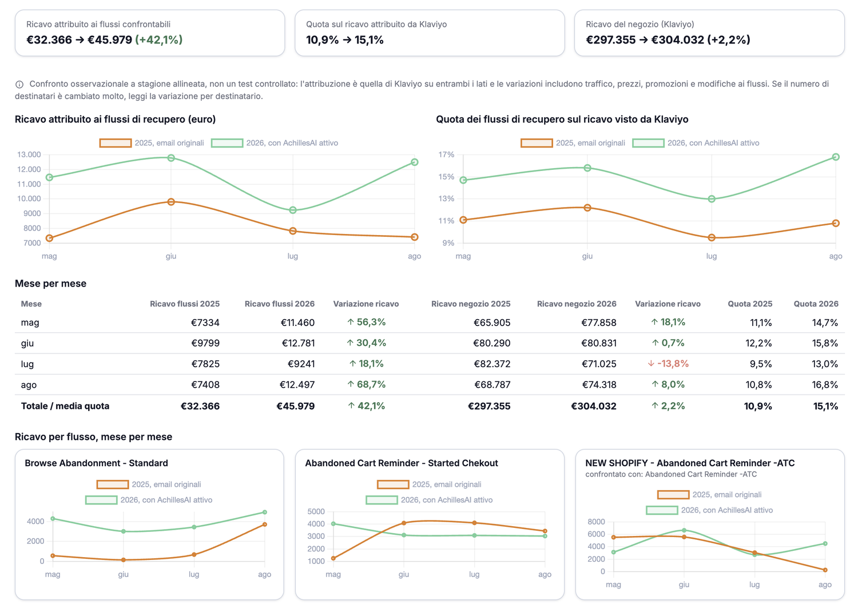The height and width of the screenshot is (616, 858).
Task: Click the Quota 2026 column header
Action: pyautogui.click(x=816, y=304)
